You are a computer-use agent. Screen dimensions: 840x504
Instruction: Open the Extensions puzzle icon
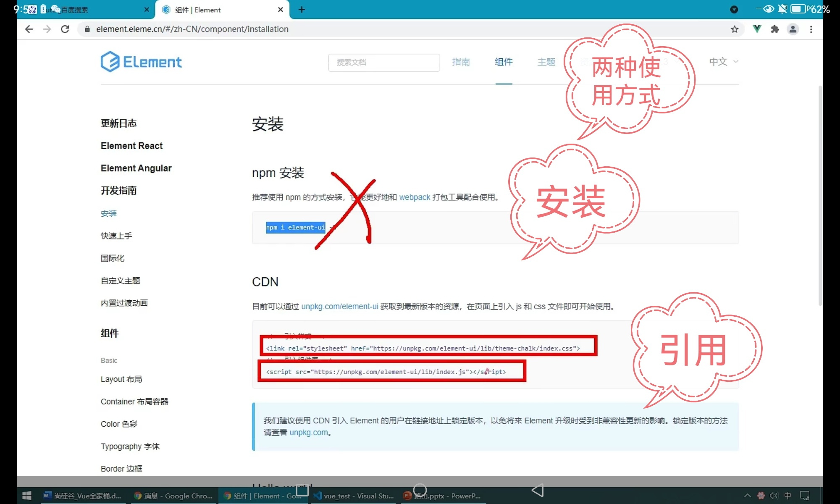pos(775,29)
